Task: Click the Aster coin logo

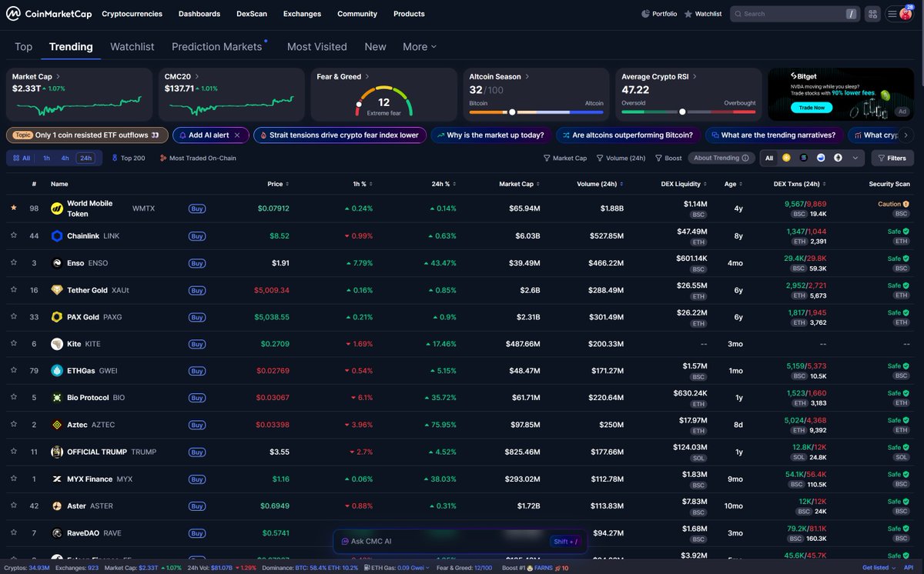Action: pyautogui.click(x=57, y=506)
